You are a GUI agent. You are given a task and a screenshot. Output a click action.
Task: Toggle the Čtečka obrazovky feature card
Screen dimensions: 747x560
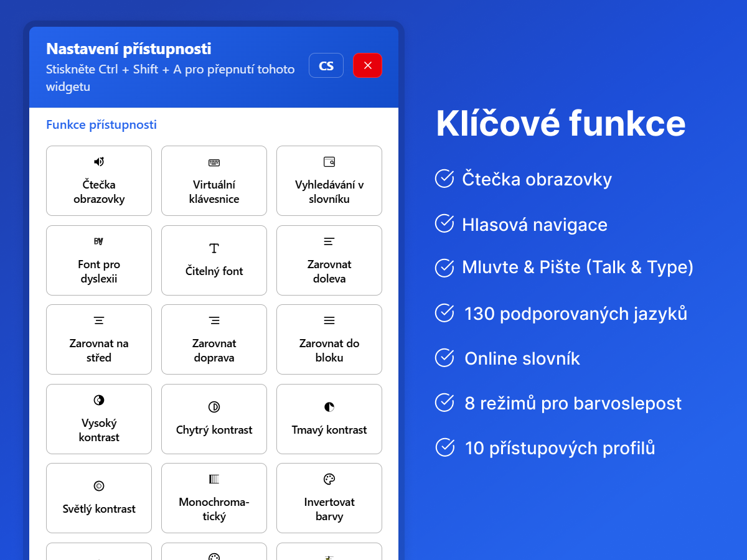pyautogui.click(x=99, y=180)
